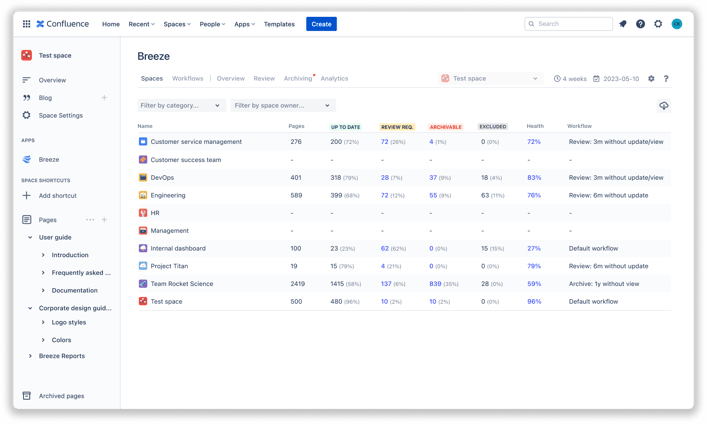This screenshot has height=424, width=707.
Task: Click Add shortcut in sidebar
Action: point(57,195)
